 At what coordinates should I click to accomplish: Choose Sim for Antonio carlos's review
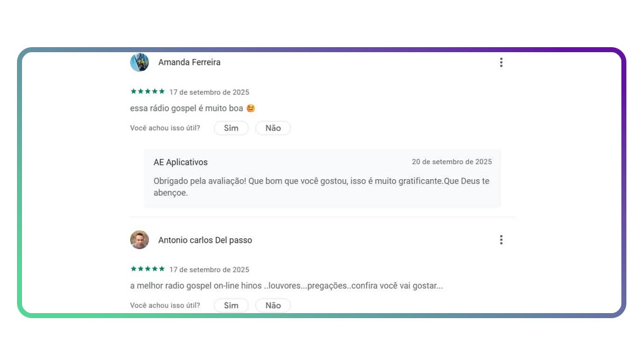coord(231,306)
